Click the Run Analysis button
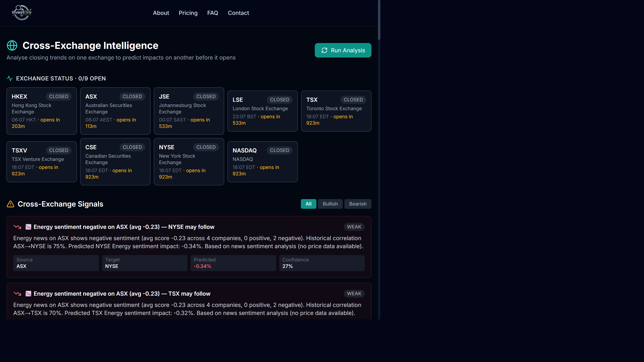Image resolution: width=644 pixels, height=362 pixels. (x=343, y=50)
